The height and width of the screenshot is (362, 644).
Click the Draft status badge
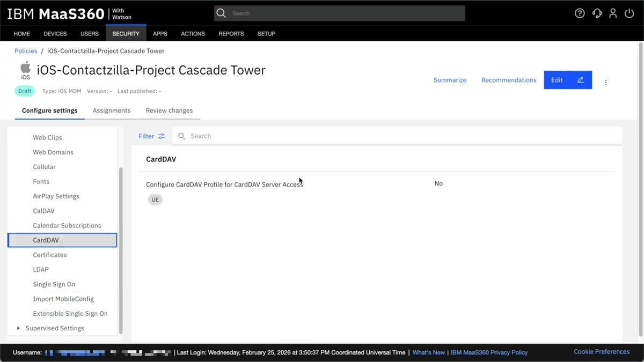tap(25, 91)
